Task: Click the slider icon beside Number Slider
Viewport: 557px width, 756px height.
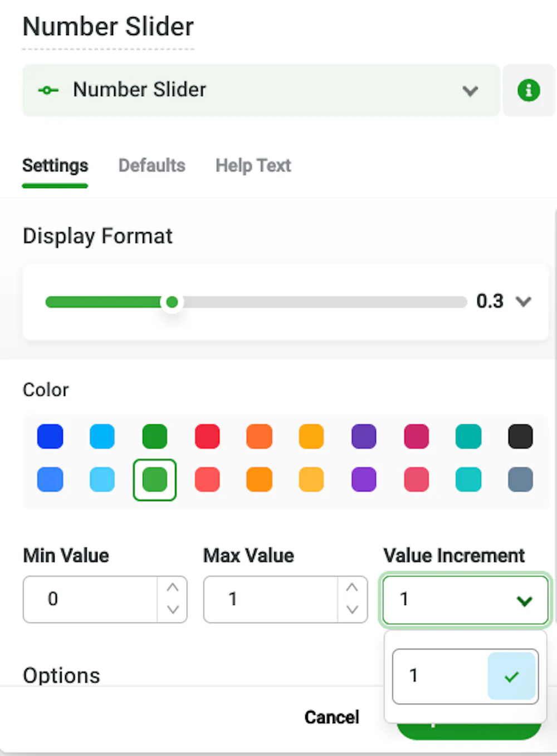Action: [x=48, y=90]
